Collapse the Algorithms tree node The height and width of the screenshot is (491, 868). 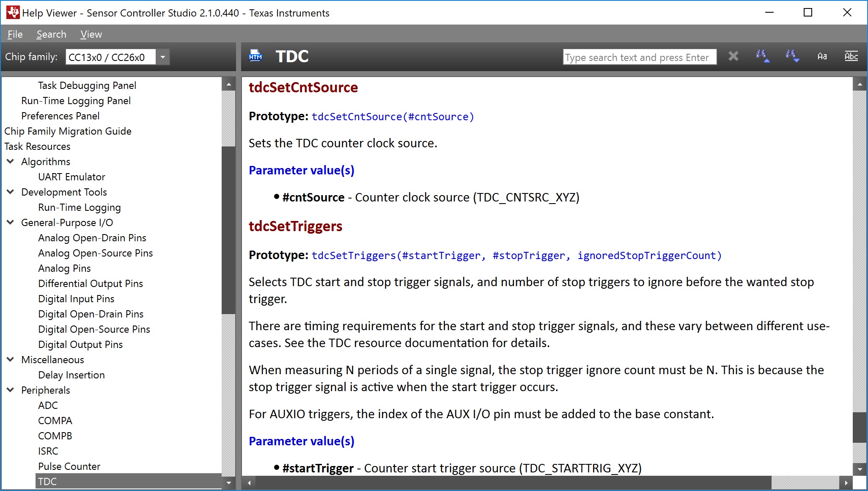[11, 161]
